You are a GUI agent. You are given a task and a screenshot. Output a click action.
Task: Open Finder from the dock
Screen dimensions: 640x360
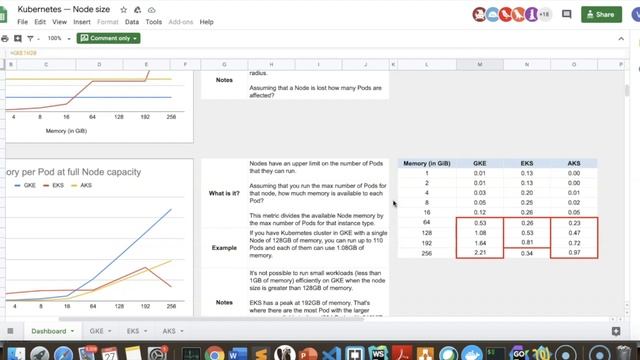(16, 353)
